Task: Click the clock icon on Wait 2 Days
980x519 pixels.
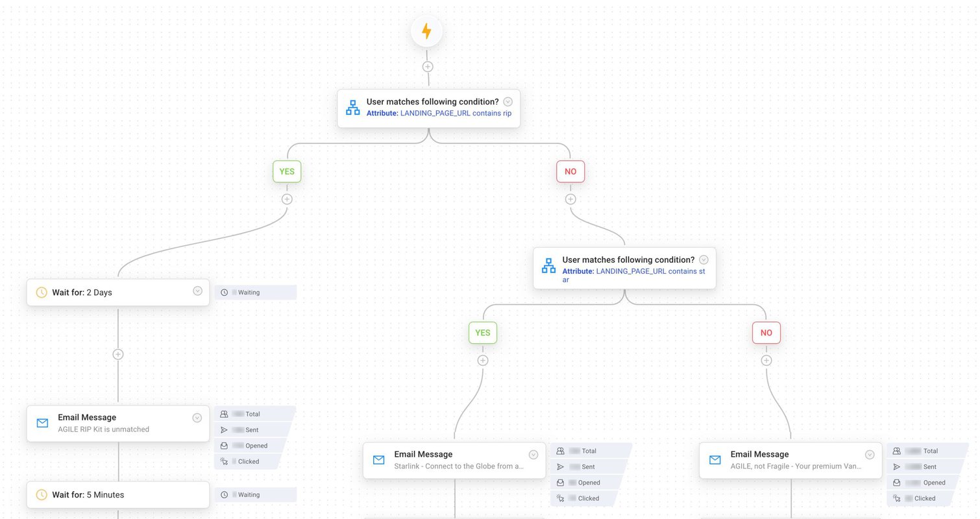Action: [x=42, y=293]
